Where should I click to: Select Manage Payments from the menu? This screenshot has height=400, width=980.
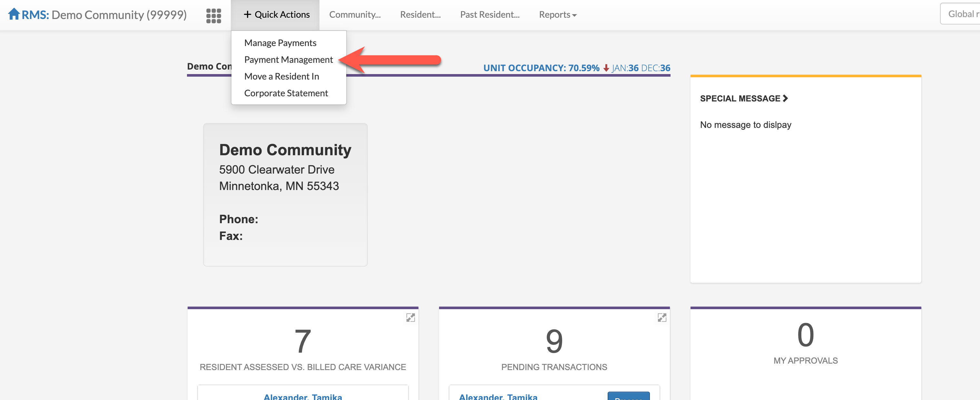click(x=280, y=43)
